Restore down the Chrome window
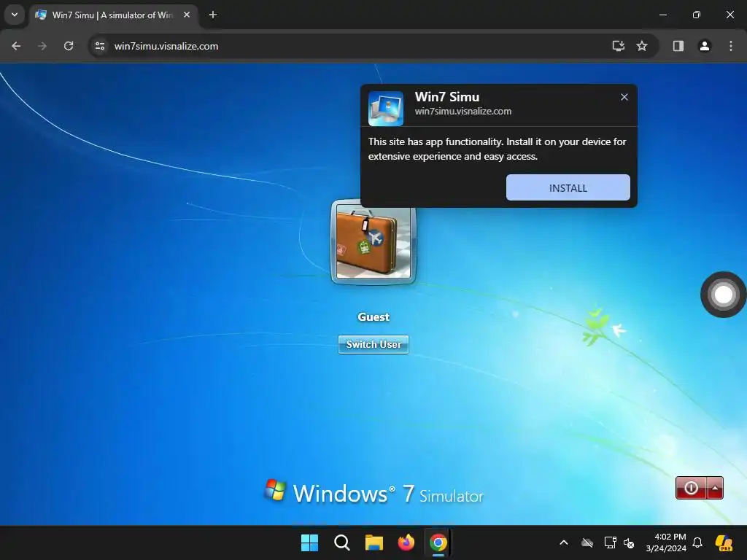 click(x=697, y=15)
